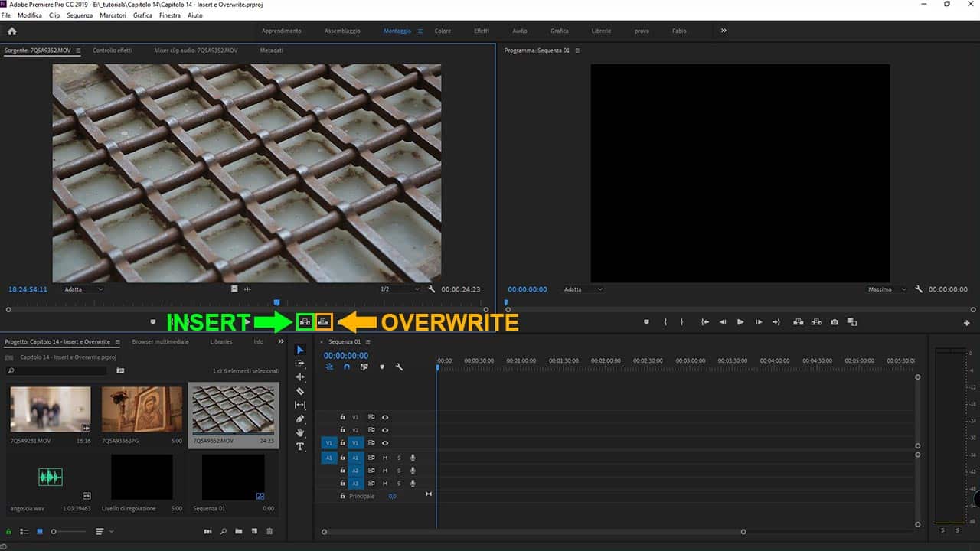Delete selected item with trash icon
980x551 pixels.
(x=269, y=531)
